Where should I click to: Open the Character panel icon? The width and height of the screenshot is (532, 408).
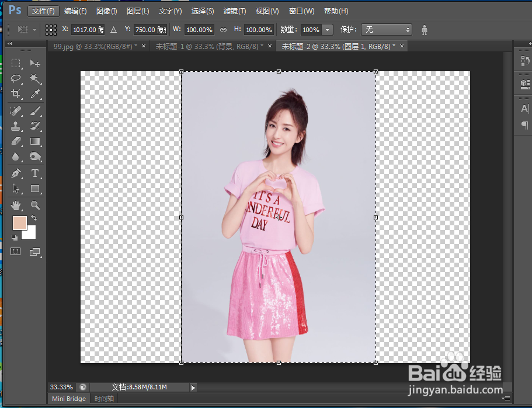pyautogui.click(x=524, y=109)
